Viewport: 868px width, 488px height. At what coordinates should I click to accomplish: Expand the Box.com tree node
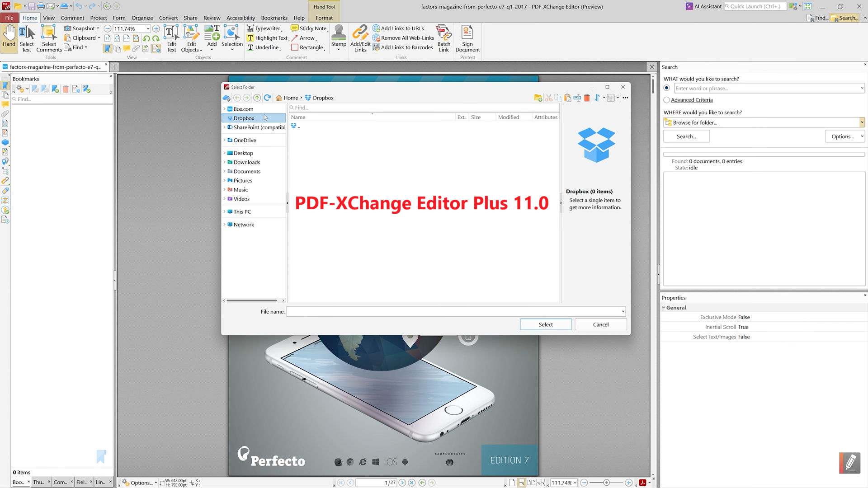(x=224, y=109)
